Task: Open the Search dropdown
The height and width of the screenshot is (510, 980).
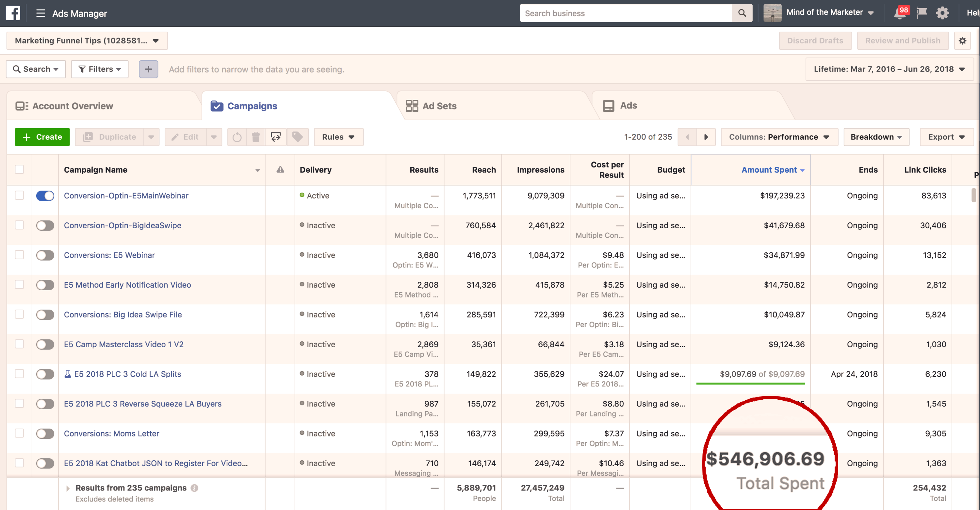Action: click(x=36, y=69)
